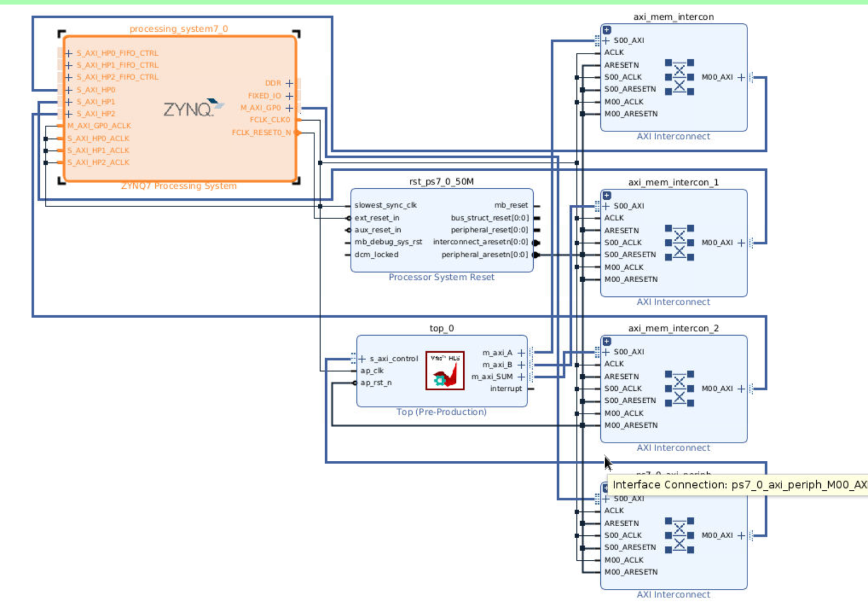Select the top_0 block title

[441, 328]
